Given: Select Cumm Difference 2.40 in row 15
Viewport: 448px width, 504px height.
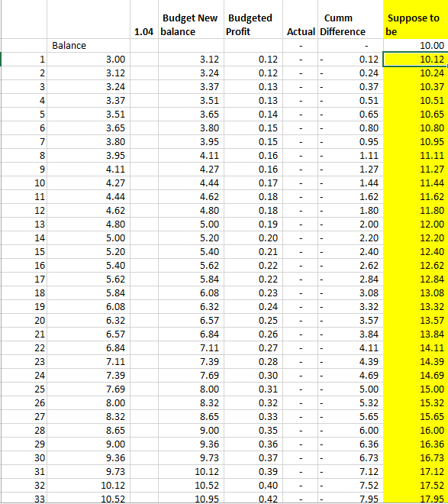Looking at the screenshot, I should (350, 252).
